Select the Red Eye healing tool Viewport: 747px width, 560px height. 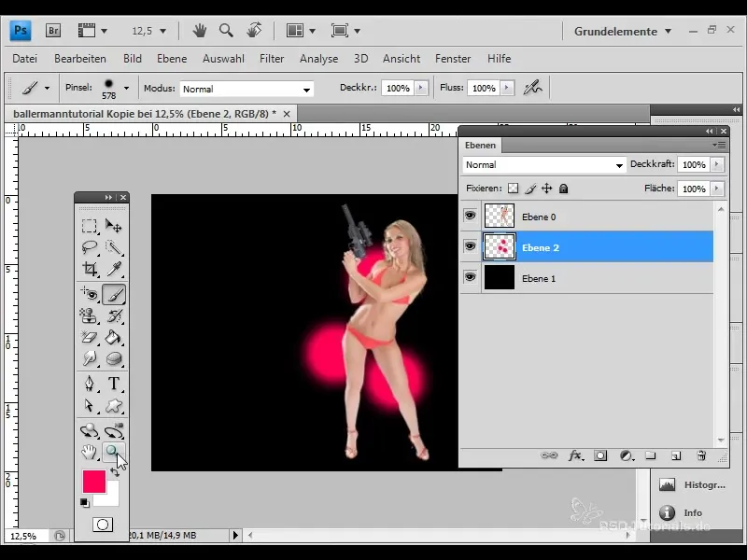[89, 294]
